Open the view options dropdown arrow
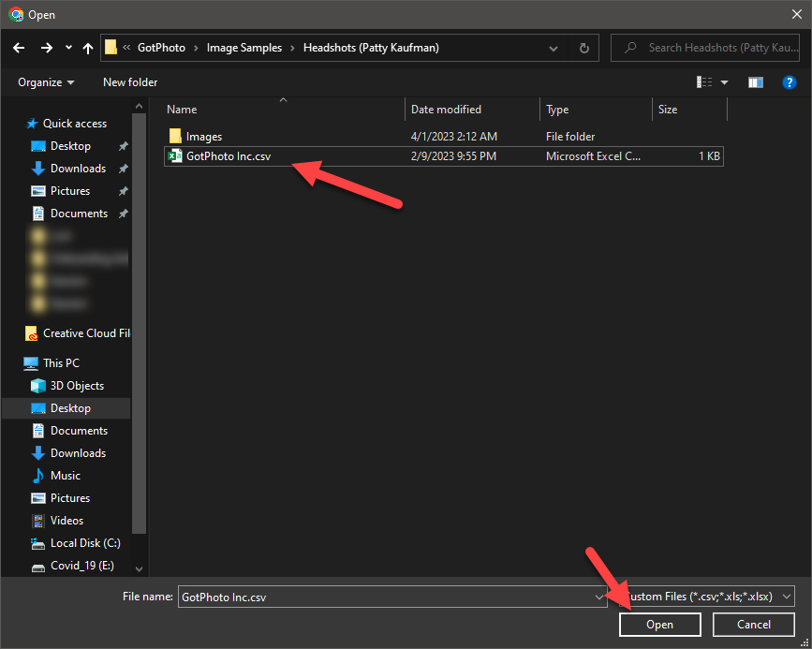The height and width of the screenshot is (649, 812). pyautogui.click(x=725, y=82)
